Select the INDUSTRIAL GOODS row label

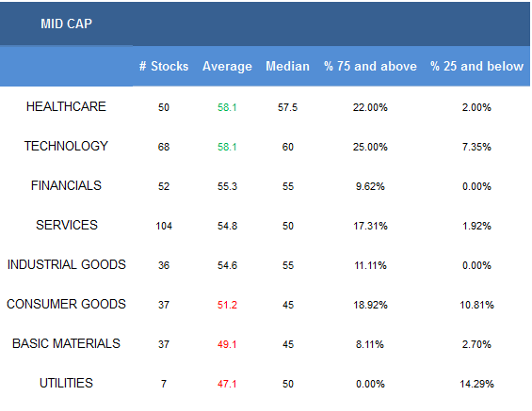pyautogui.click(x=67, y=264)
